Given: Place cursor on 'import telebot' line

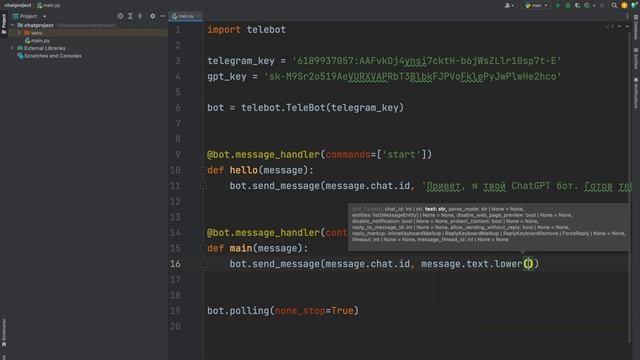Looking at the screenshot, I should click(x=247, y=30).
